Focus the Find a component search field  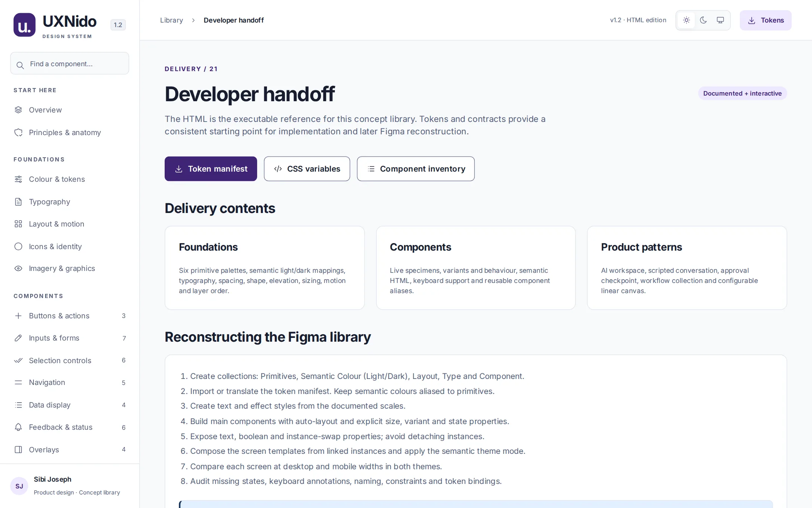[x=70, y=63]
